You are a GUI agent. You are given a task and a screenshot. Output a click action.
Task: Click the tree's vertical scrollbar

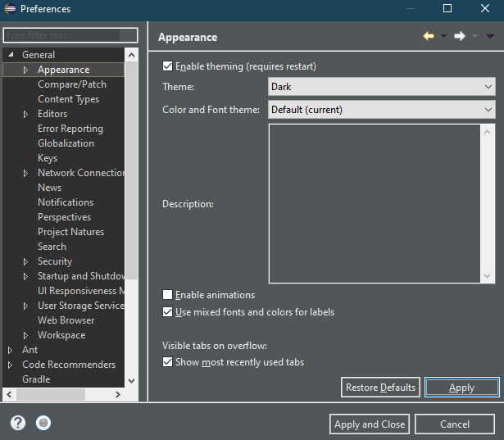click(131, 164)
